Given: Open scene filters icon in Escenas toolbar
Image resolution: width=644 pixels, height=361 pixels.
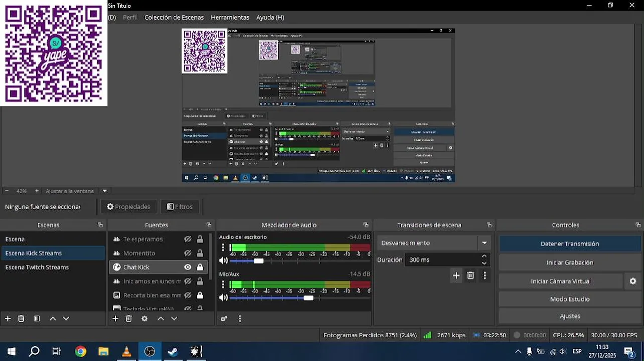Looking at the screenshot, I should tap(37, 319).
